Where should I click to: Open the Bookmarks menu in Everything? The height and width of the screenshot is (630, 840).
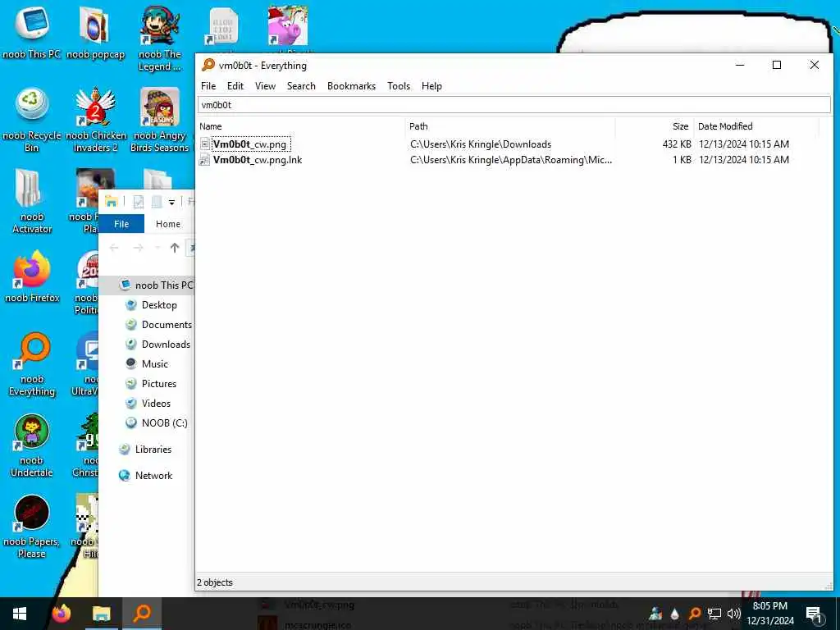click(351, 86)
